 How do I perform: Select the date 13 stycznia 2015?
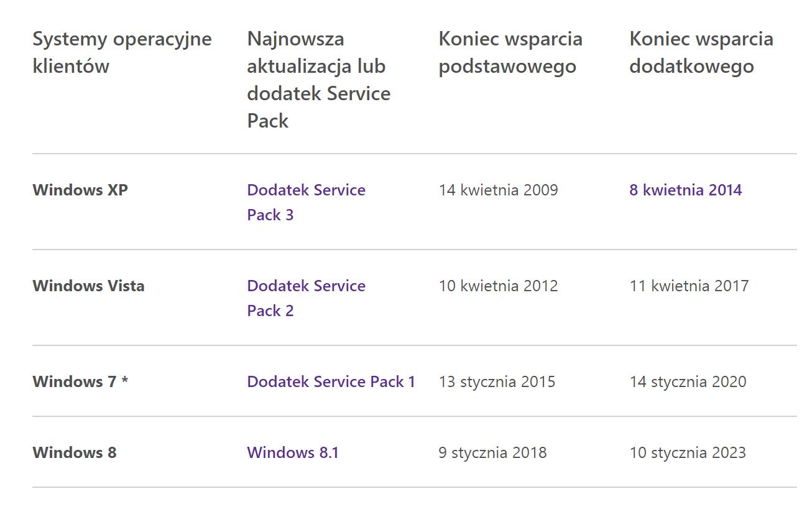click(497, 381)
